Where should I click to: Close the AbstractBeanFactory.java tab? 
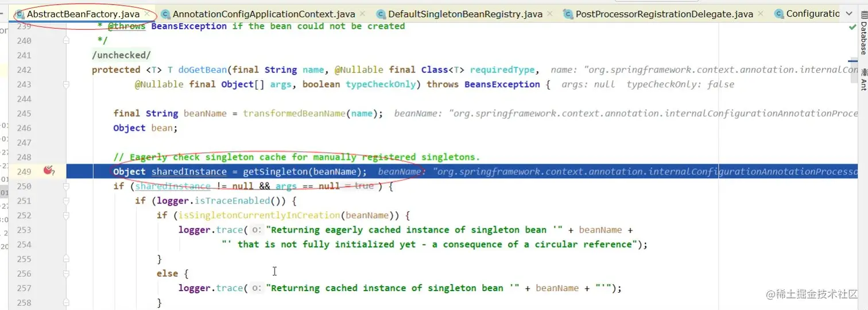pos(148,14)
